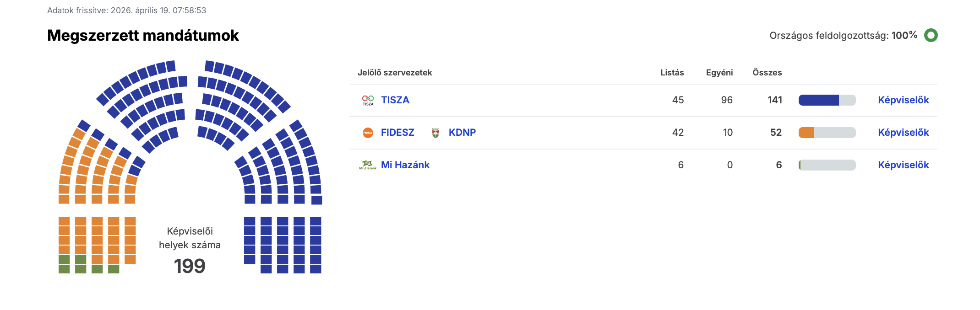Click the Mi Hazánk party logo
Screen dimensions: 980x310
point(368,165)
